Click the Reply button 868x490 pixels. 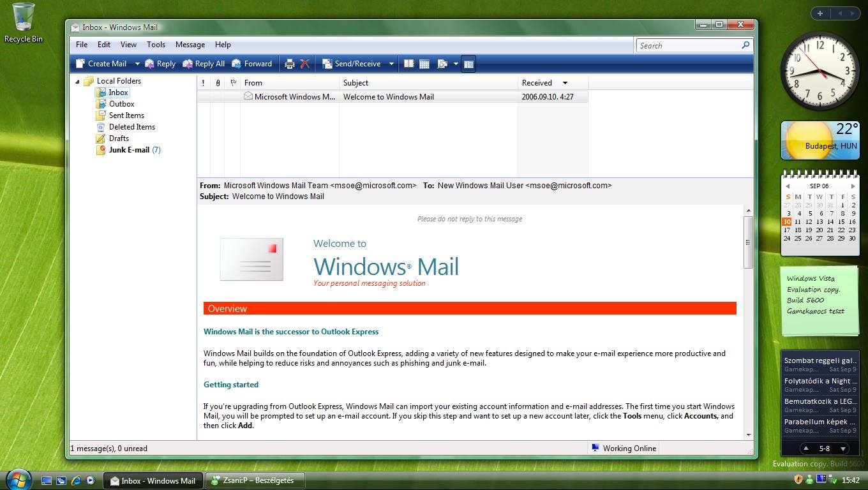[x=160, y=64]
